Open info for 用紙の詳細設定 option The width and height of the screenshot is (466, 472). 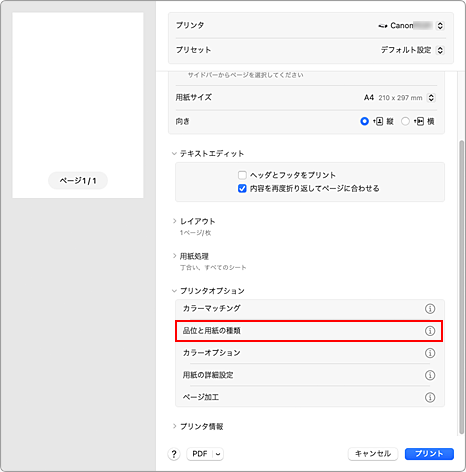[x=430, y=375]
